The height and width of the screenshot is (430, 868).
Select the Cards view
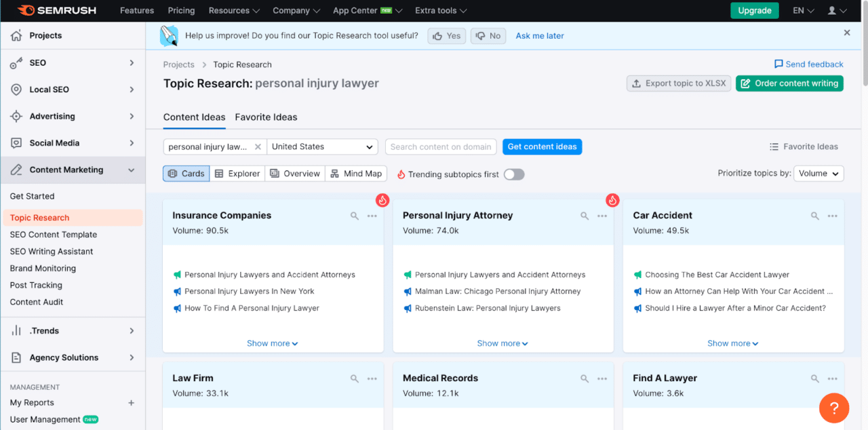pyautogui.click(x=186, y=174)
